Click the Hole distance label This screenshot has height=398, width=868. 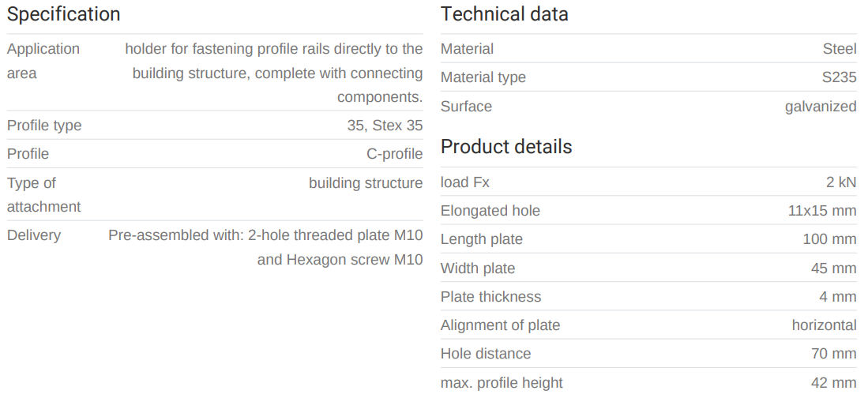pyautogui.click(x=486, y=354)
